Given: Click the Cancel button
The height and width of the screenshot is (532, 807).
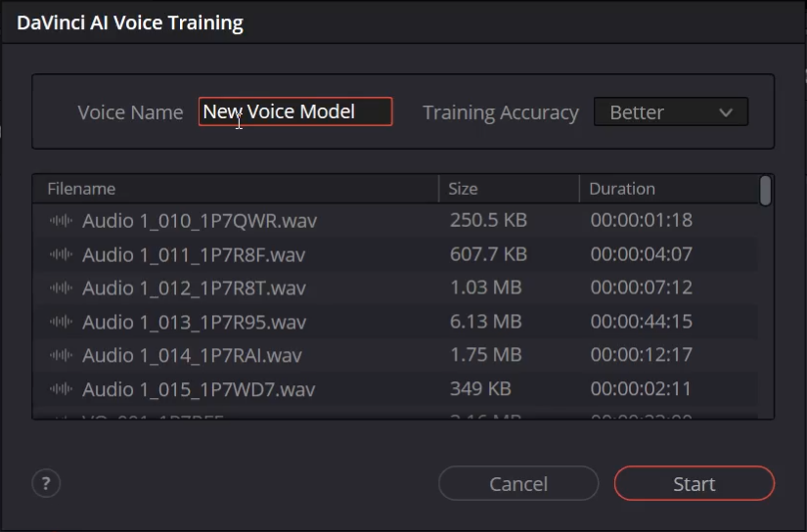Looking at the screenshot, I should (518, 483).
